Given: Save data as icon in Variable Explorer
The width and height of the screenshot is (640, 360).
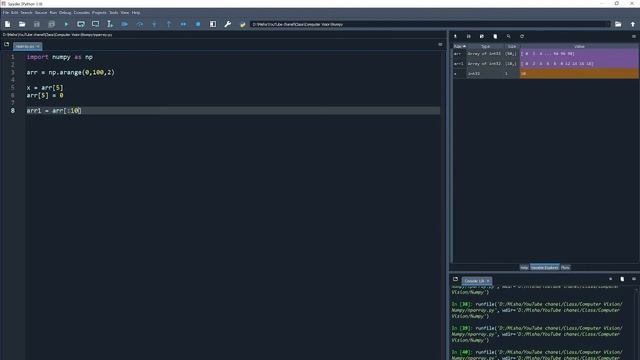Looking at the screenshot, I should [482, 36].
